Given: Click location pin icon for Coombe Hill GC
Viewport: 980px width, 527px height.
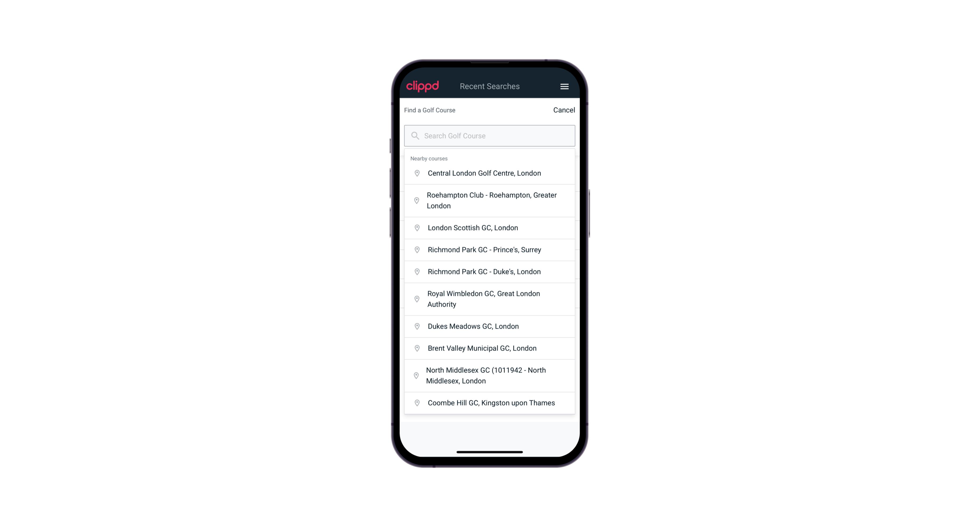Looking at the screenshot, I should (x=416, y=402).
